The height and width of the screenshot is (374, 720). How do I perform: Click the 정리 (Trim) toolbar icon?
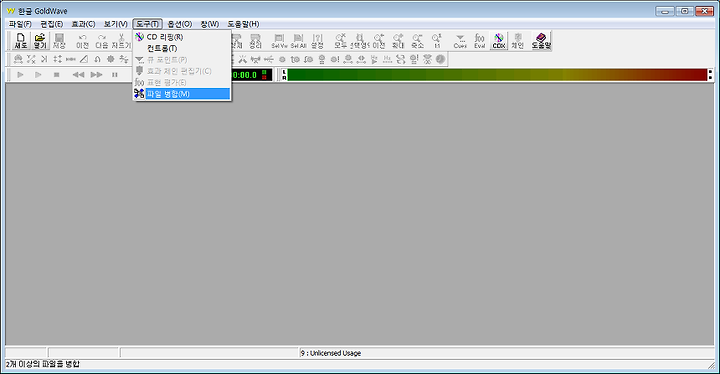(255, 40)
